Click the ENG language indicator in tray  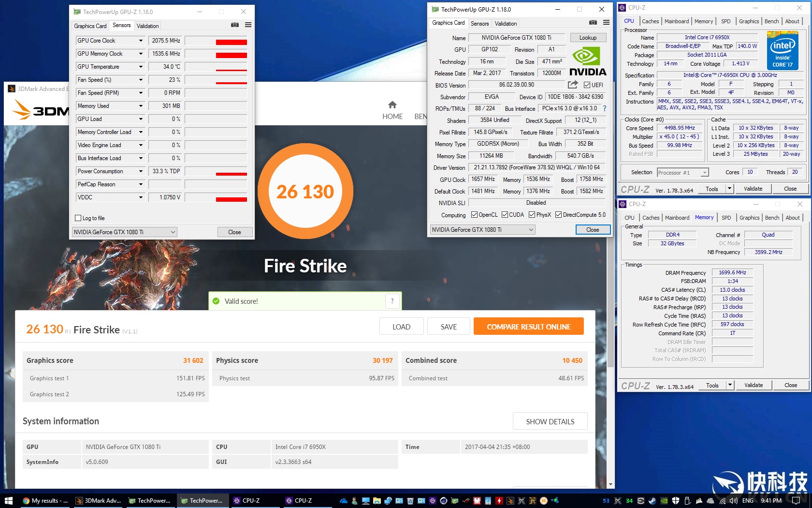pyautogui.click(x=748, y=501)
